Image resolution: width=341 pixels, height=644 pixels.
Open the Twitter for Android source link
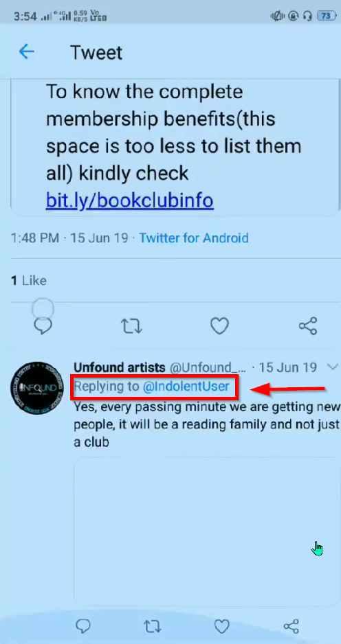coord(194,238)
